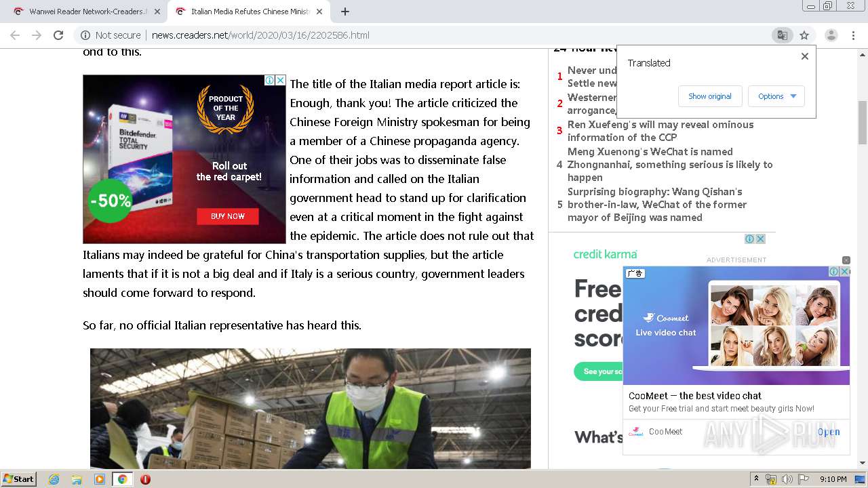This screenshot has width=868, height=488.
Task: Close the Translated popup
Action: [x=805, y=56]
